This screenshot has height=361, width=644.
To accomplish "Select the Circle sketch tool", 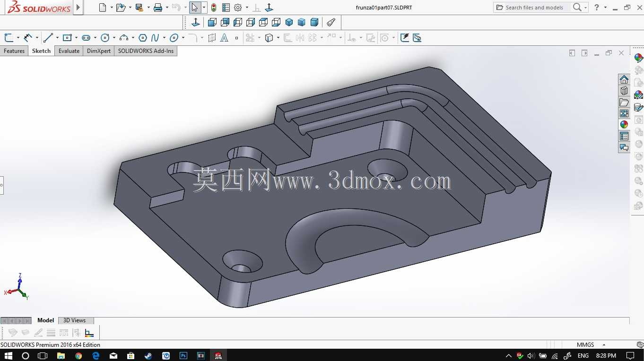I will [x=105, y=38].
